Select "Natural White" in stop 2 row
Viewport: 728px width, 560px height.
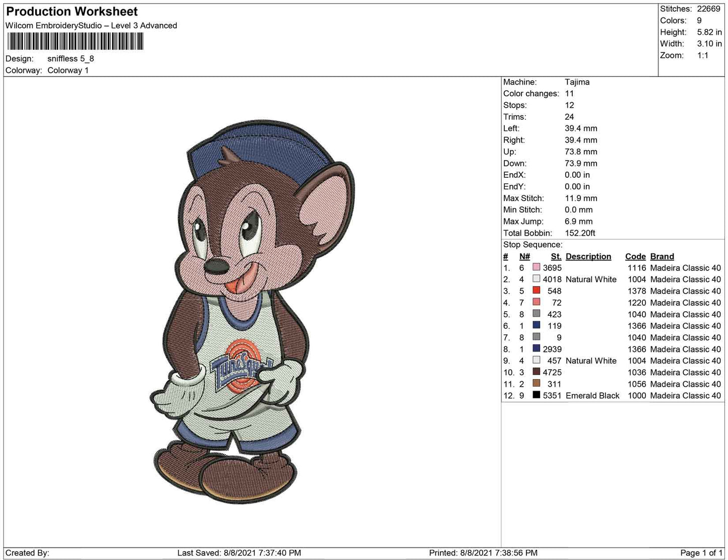(591, 279)
